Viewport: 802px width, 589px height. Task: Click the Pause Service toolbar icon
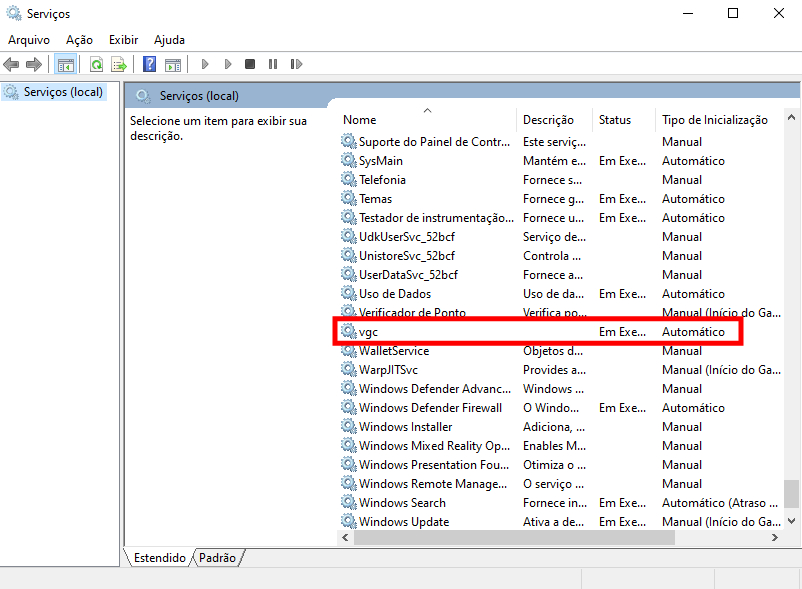pos(272,65)
